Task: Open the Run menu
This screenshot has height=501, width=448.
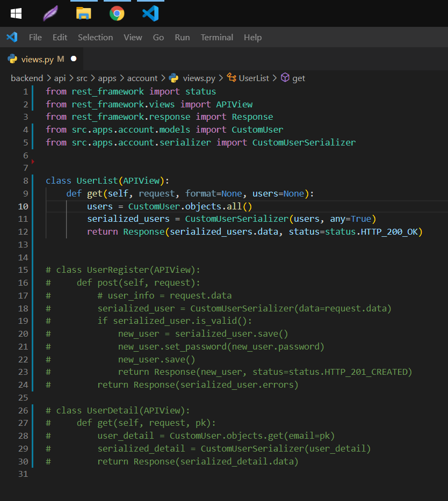Action: coord(182,37)
